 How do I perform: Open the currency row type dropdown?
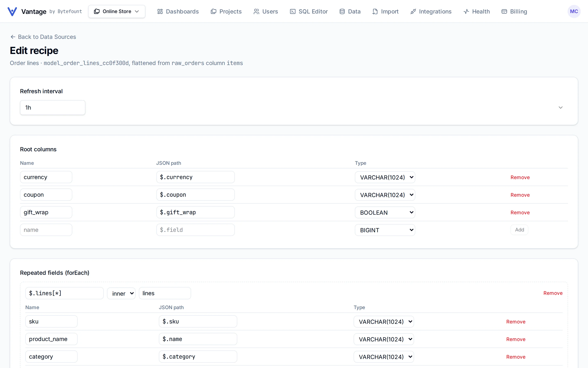pos(385,177)
